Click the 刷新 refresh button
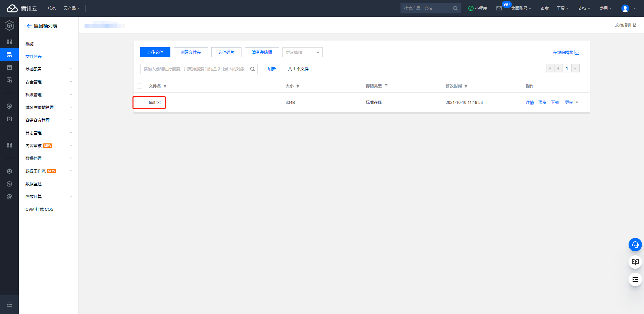This screenshot has width=644, height=314. 272,69
